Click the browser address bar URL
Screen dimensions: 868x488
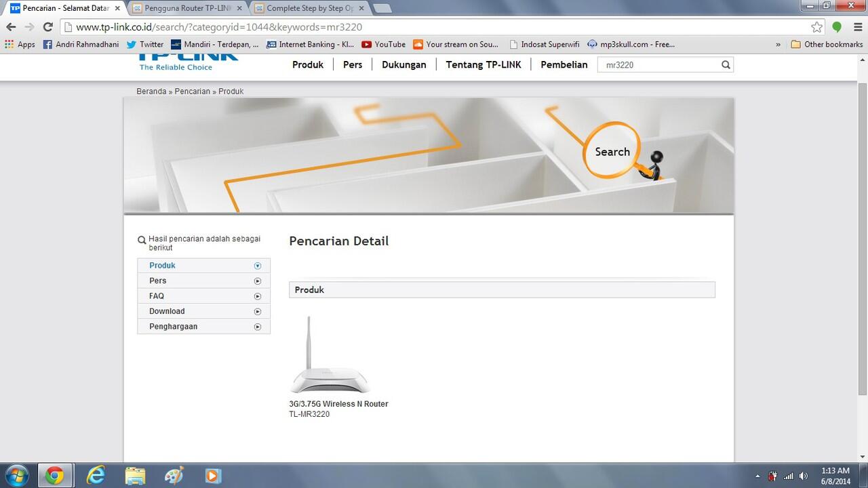pyautogui.click(x=434, y=27)
